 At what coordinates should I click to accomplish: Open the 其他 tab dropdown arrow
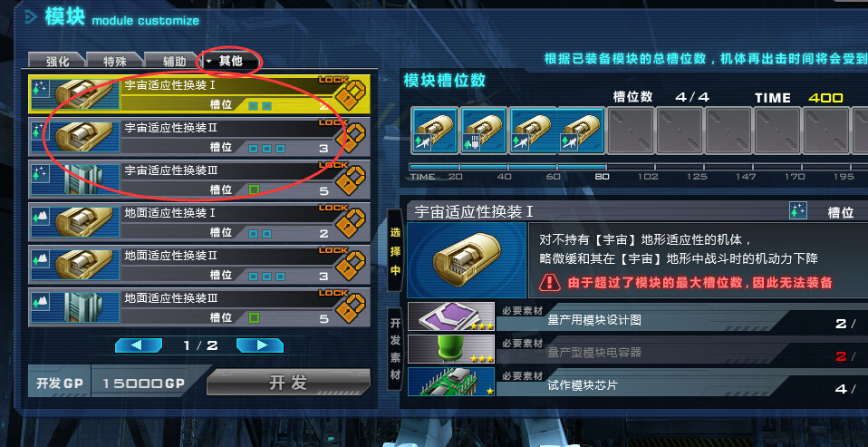[209, 62]
